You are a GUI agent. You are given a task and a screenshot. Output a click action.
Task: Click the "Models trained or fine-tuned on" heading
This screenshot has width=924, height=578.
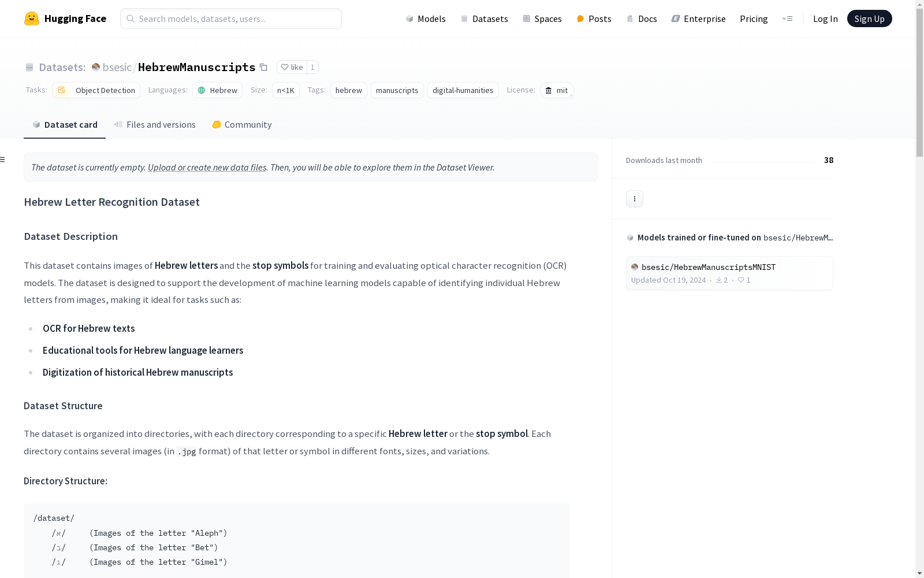699,238
